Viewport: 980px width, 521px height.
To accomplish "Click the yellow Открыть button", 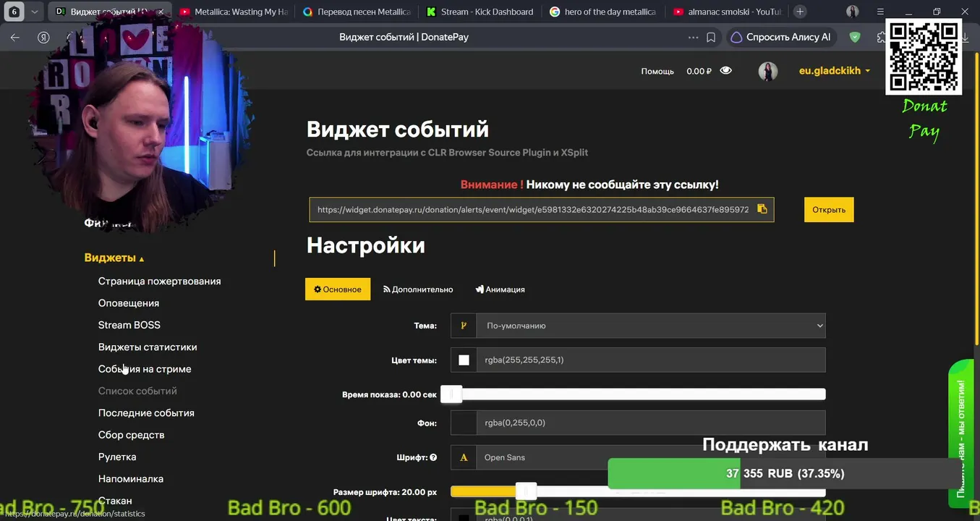I will tap(829, 210).
